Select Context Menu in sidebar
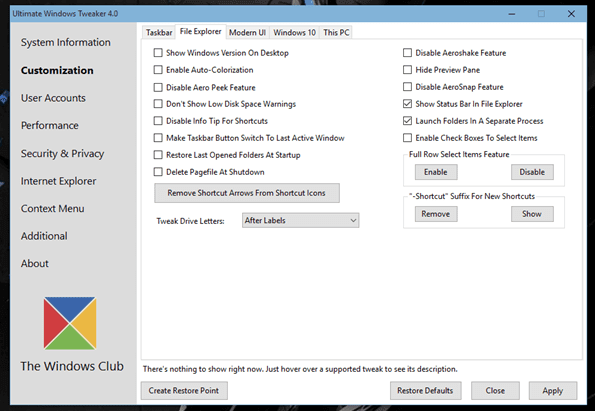 click(52, 209)
